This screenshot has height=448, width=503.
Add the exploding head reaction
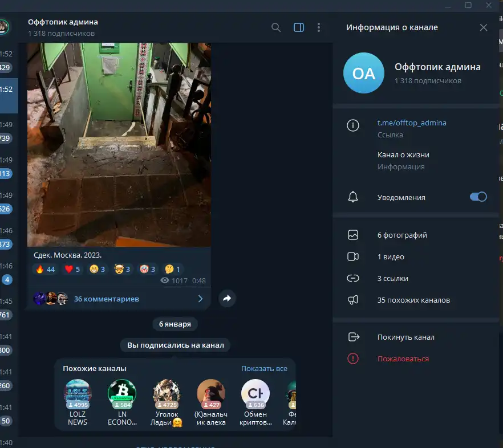[x=122, y=270]
